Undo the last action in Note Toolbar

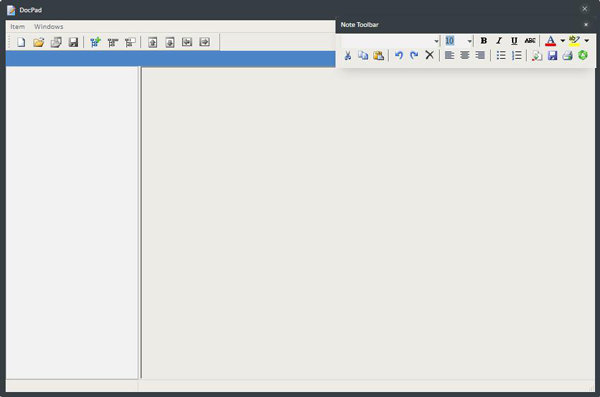tap(399, 56)
